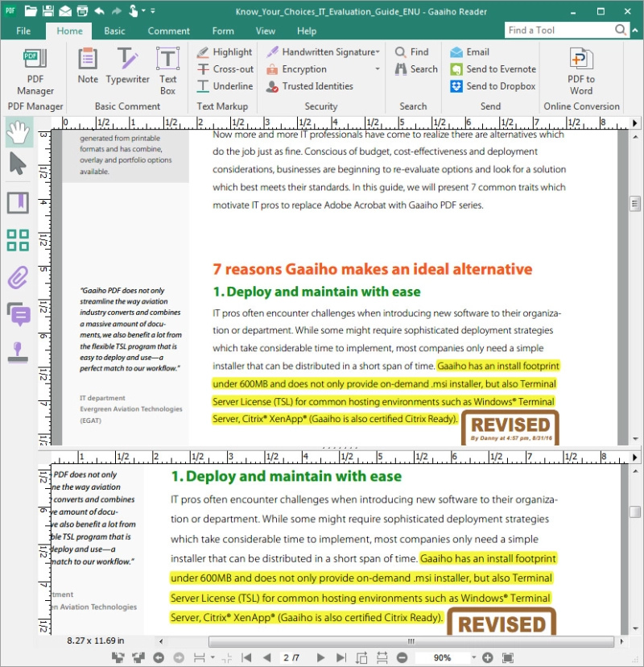Click the horizontal scrollbar in the lower pane
Screen dimensions: 644x667
pos(411,641)
